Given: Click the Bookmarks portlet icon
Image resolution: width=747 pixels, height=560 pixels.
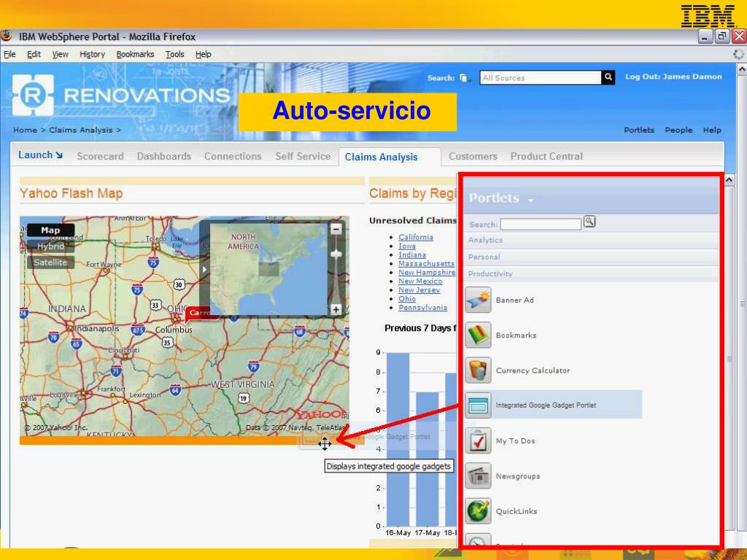Looking at the screenshot, I should click(x=478, y=335).
